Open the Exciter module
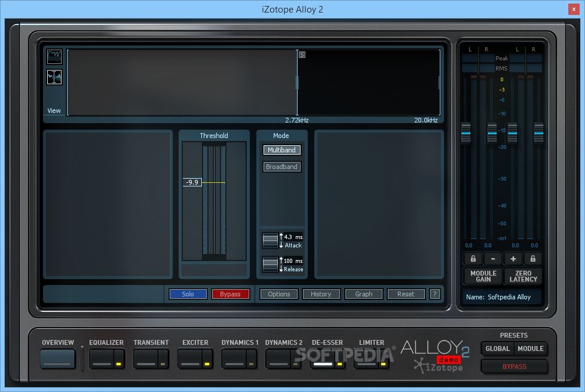The image size is (585, 392). click(189, 359)
